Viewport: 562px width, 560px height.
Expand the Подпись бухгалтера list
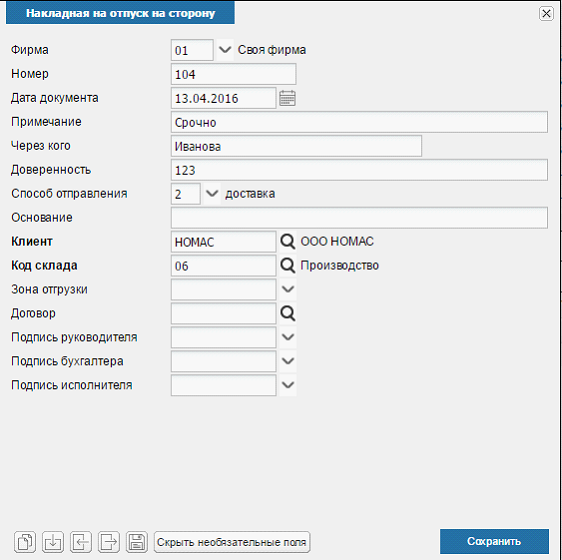[x=288, y=361]
